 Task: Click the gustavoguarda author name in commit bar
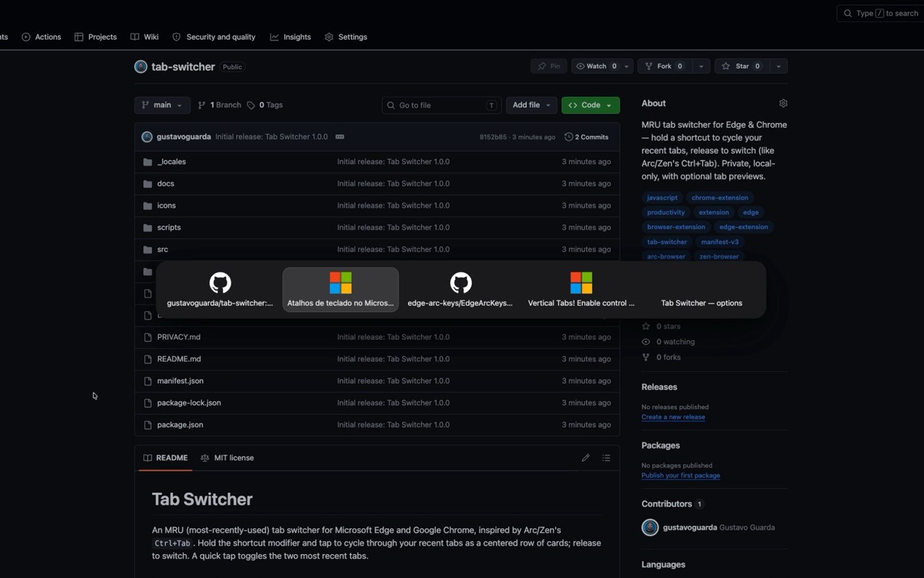pyautogui.click(x=183, y=137)
